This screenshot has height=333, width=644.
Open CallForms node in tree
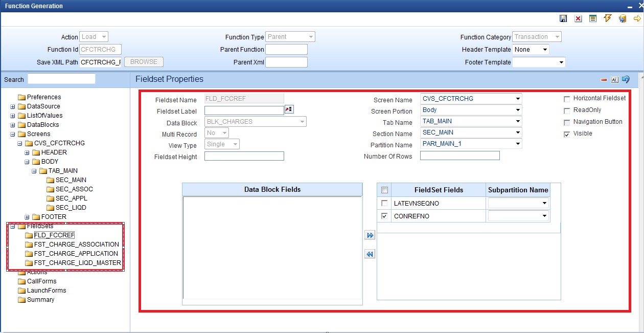(42, 281)
